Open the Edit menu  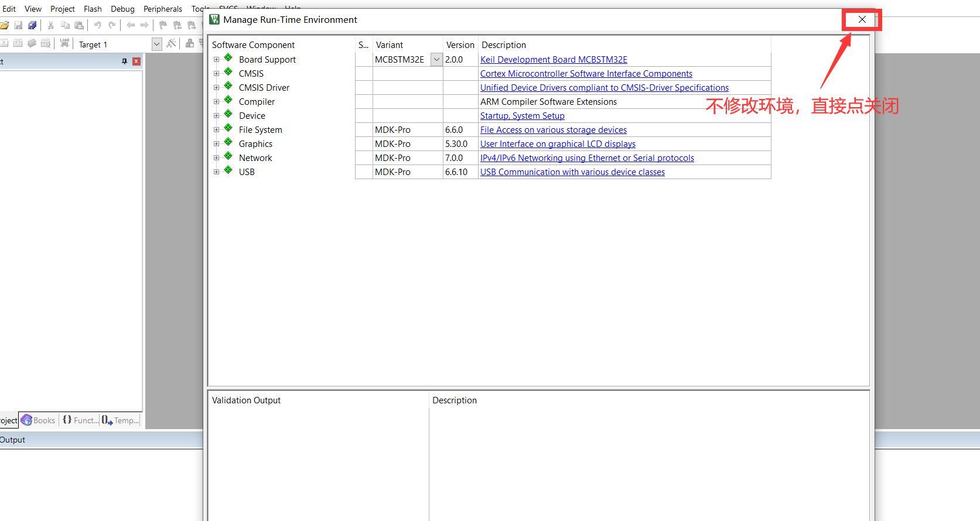(x=9, y=9)
